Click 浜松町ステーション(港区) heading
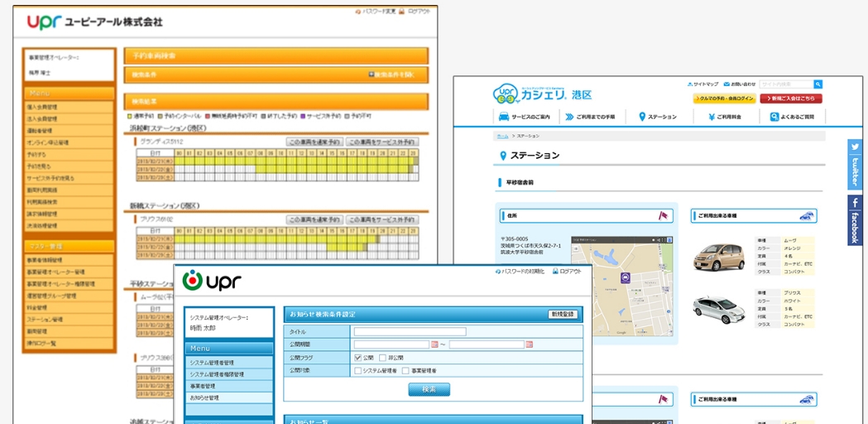The image size is (868, 424). pyautogui.click(x=168, y=128)
